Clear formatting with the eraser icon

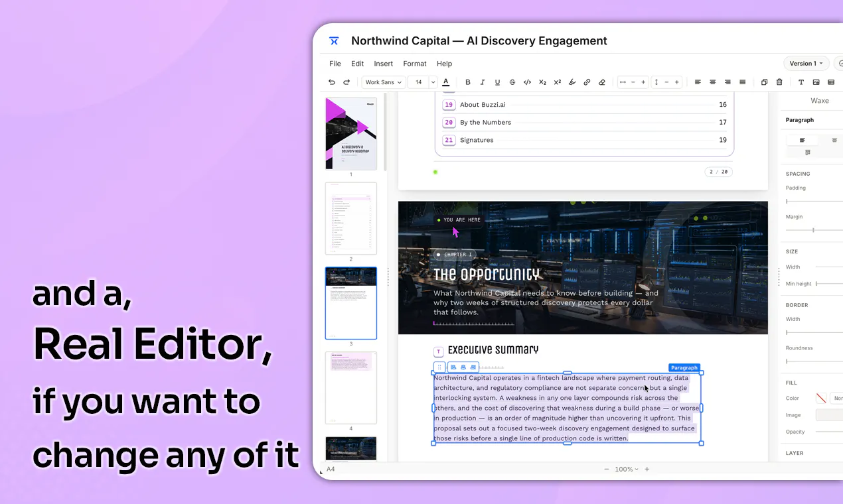(x=602, y=82)
